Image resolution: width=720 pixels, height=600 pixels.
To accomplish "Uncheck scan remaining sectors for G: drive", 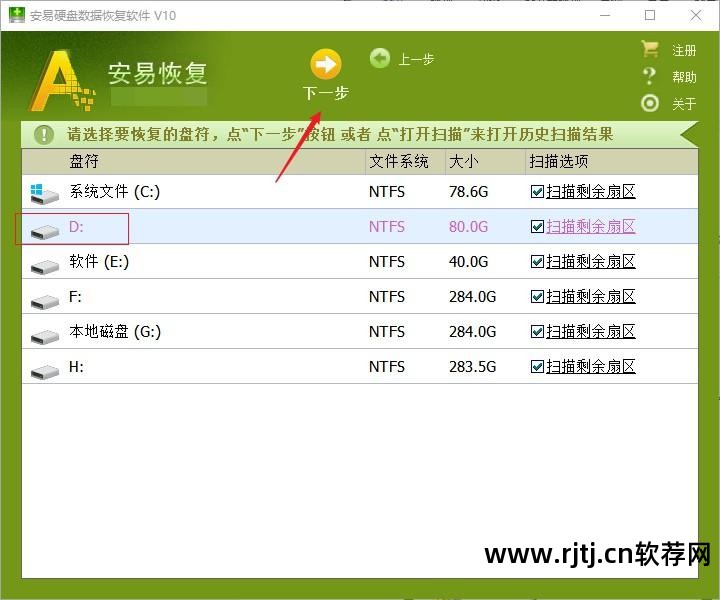I will (x=537, y=331).
